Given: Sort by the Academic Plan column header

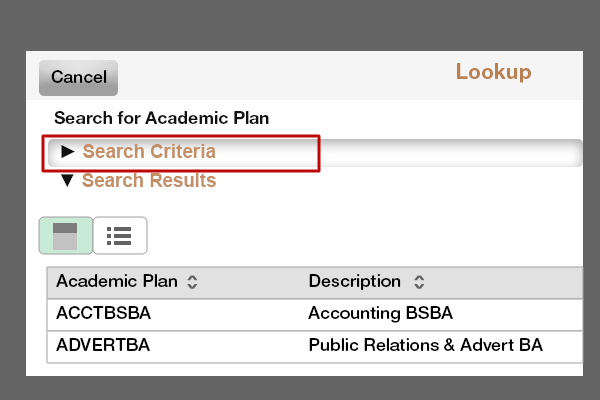Looking at the screenshot, I should tap(117, 281).
